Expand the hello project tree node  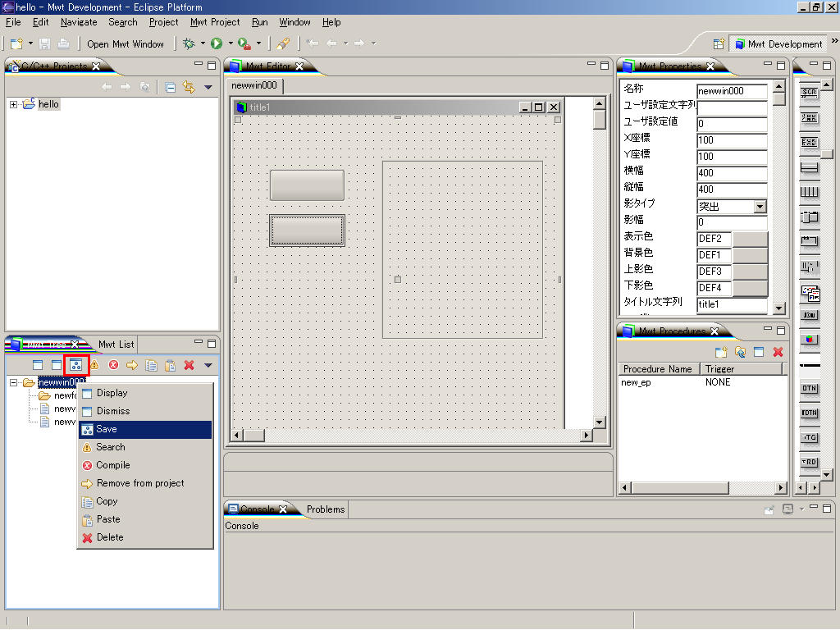pyautogui.click(x=13, y=104)
